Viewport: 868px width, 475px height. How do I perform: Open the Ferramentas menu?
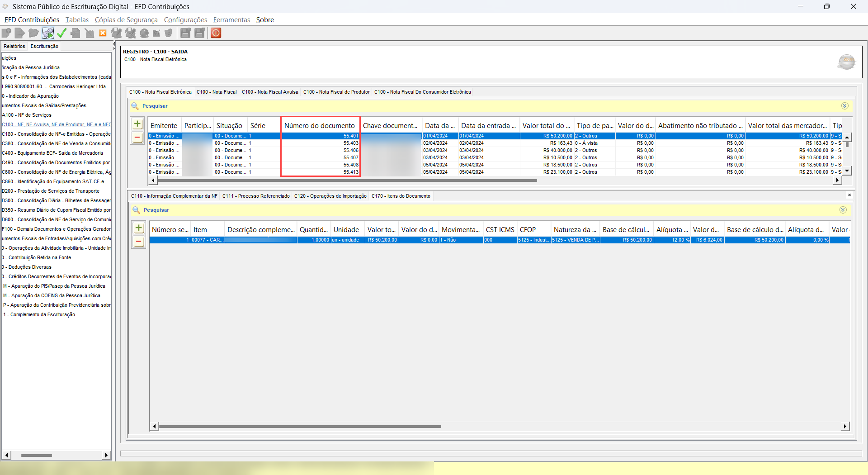[x=231, y=20]
